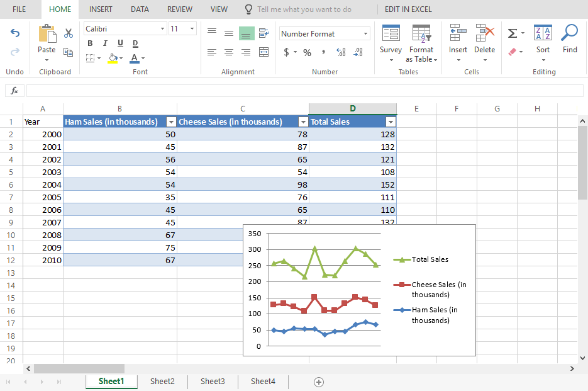Click the Merge cells icon

pos(263,52)
